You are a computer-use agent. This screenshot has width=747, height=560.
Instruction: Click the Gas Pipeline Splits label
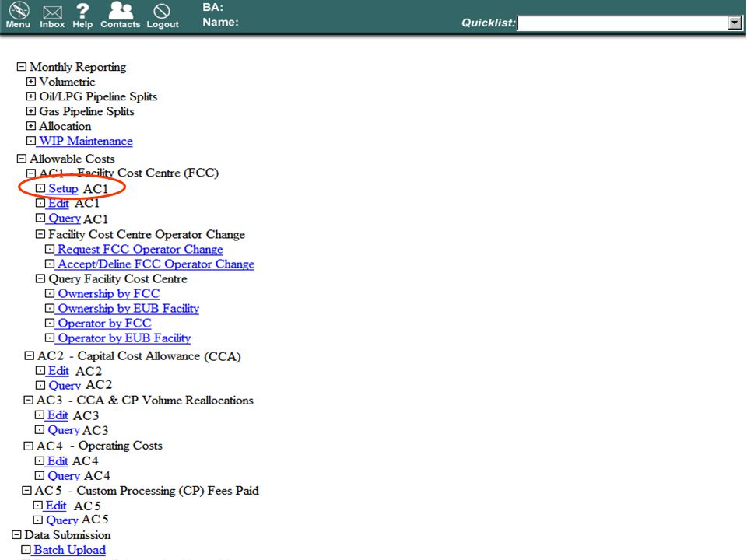[x=86, y=111]
